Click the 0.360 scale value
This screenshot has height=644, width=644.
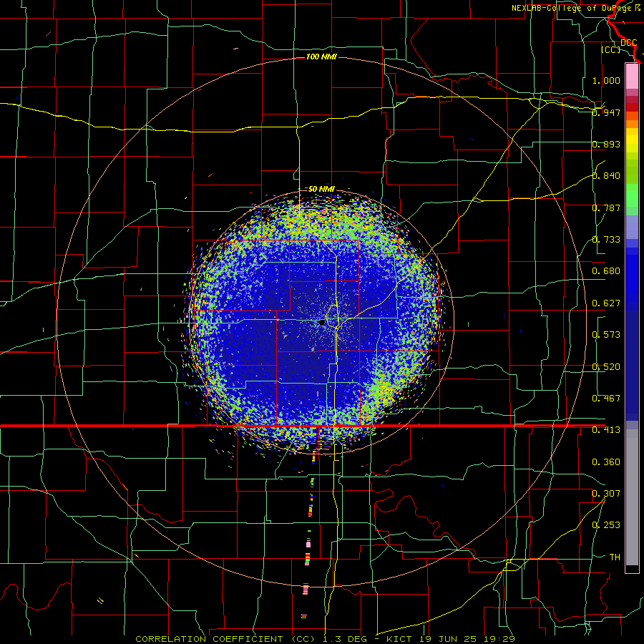pyautogui.click(x=606, y=462)
